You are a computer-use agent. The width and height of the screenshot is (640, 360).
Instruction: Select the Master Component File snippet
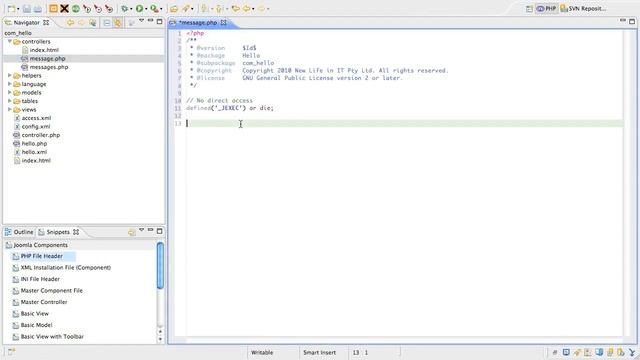pos(51,291)
